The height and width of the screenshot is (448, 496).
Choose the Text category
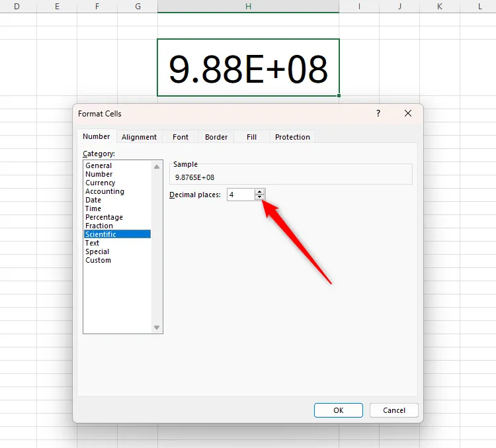point(117,243)
